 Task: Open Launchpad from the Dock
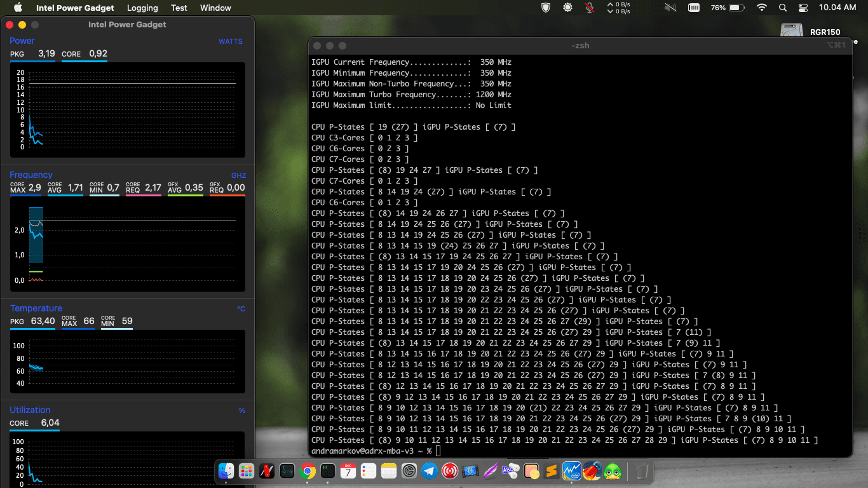click(247, 471)
